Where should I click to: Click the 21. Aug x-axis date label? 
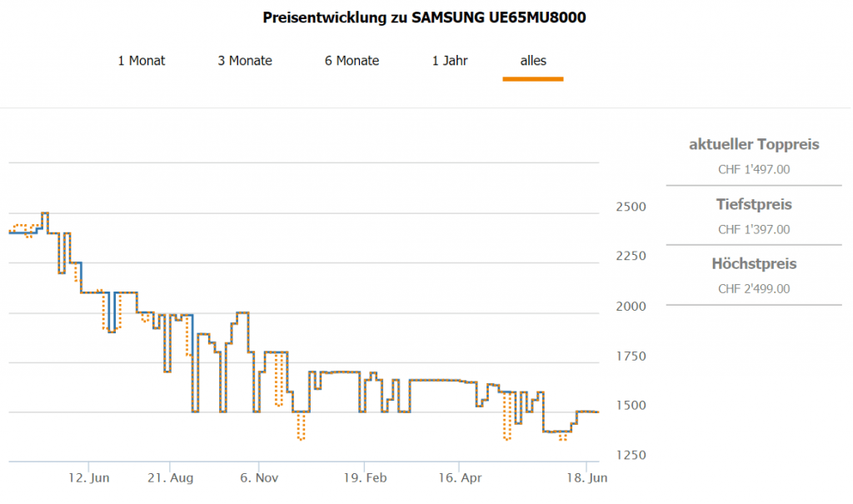[x=169, y=478]
